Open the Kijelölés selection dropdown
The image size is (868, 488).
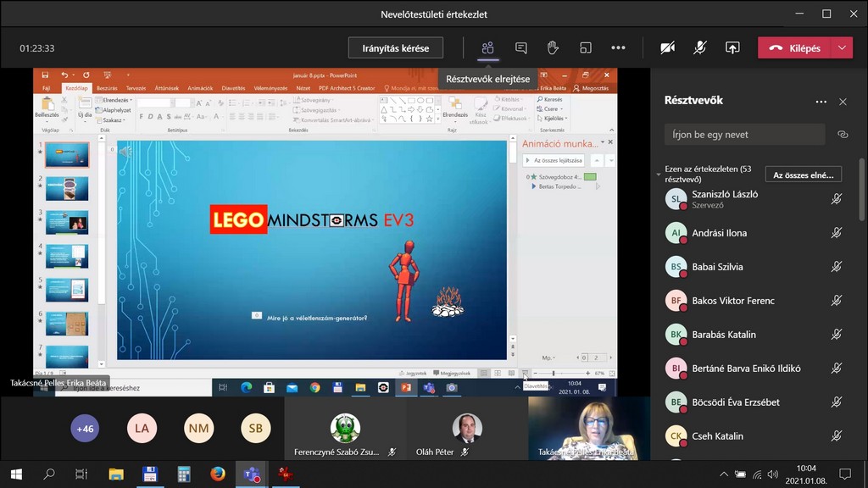551,119
